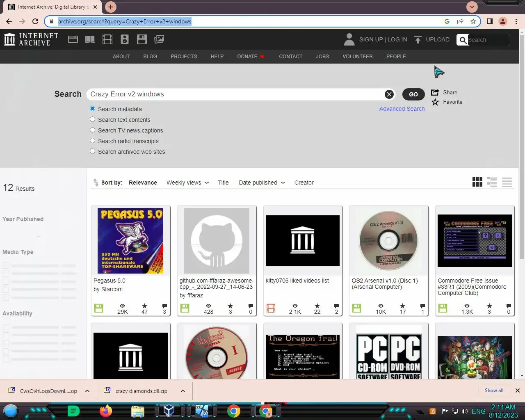Open Pegasus 5.0 thumbnail
The image size is (525, 420).
(x=130, y=241)
